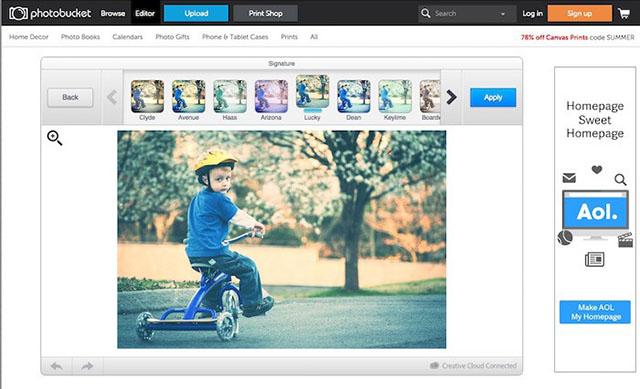
Task: Choose the Arizona filter thumbnail
Action: click(271, 96)
